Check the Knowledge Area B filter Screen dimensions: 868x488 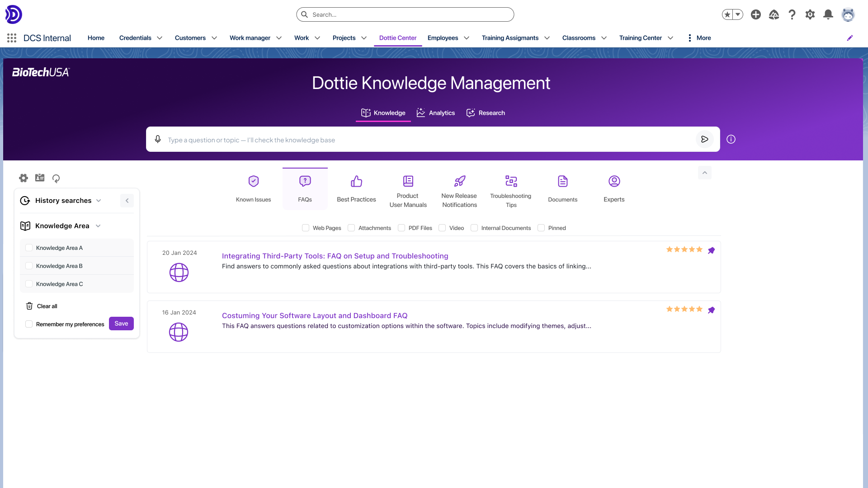click(x=29, y=266)
